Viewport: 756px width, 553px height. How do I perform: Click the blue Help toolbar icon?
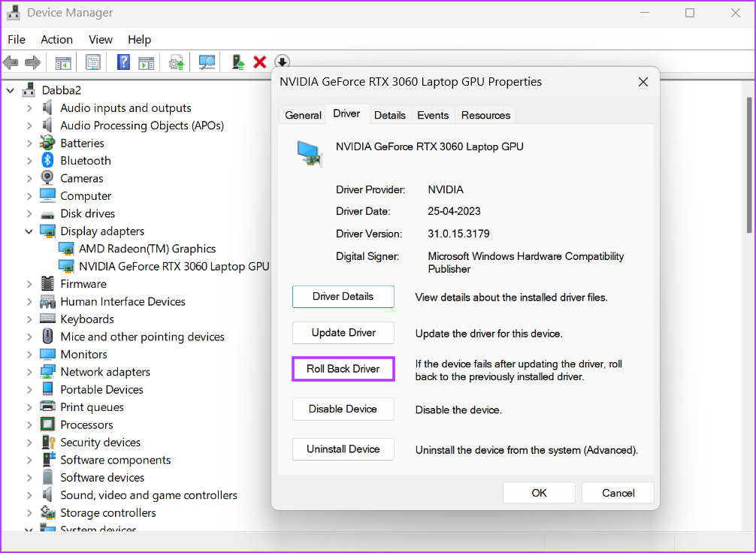coord(123,62)
